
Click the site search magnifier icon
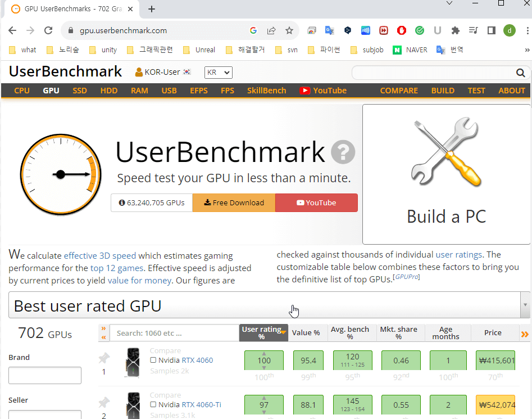point(520,73)
